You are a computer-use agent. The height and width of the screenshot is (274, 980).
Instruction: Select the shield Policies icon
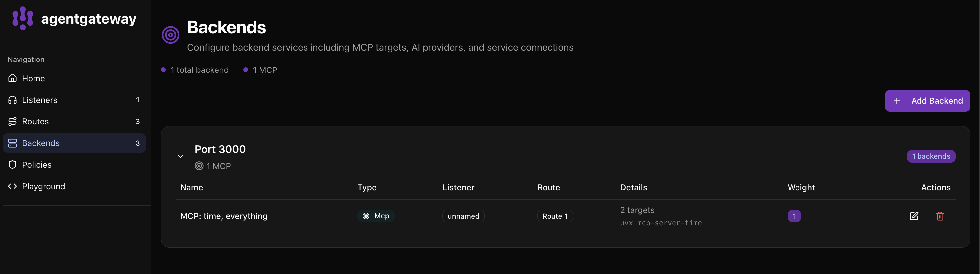[13, 164]
